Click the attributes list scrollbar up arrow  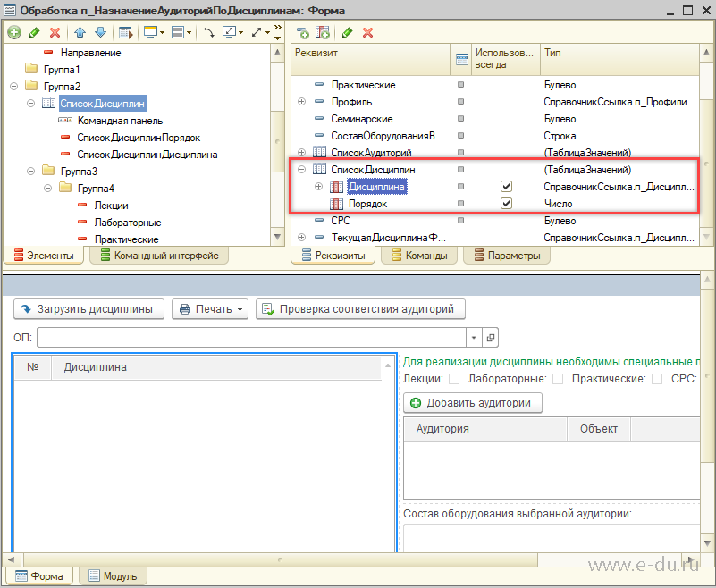(706, 53)
